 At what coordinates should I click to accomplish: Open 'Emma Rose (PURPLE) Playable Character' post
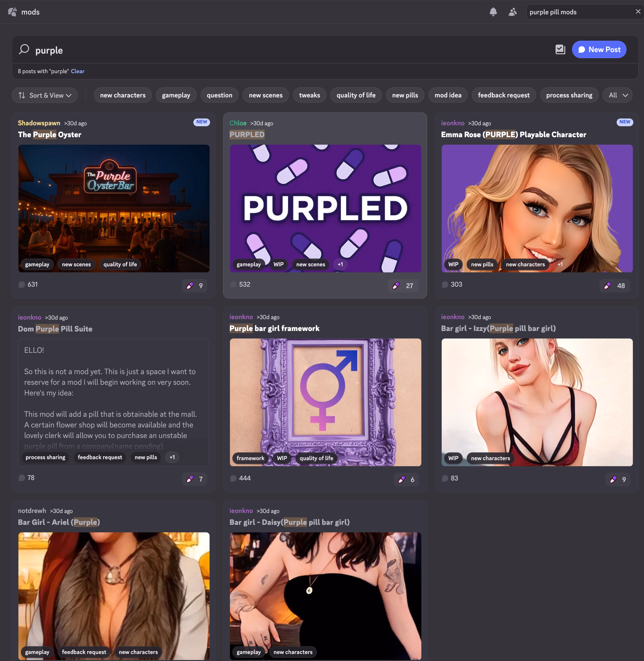[x=513, y=135]
